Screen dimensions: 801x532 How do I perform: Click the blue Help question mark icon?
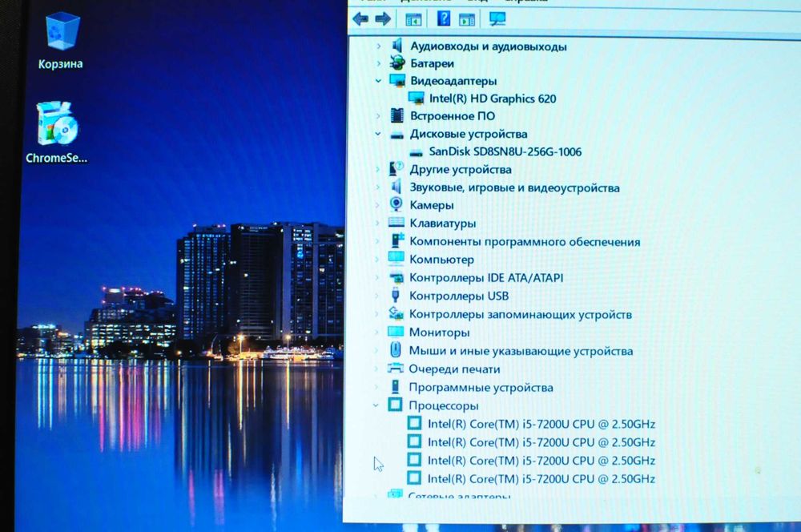(444, 18)
